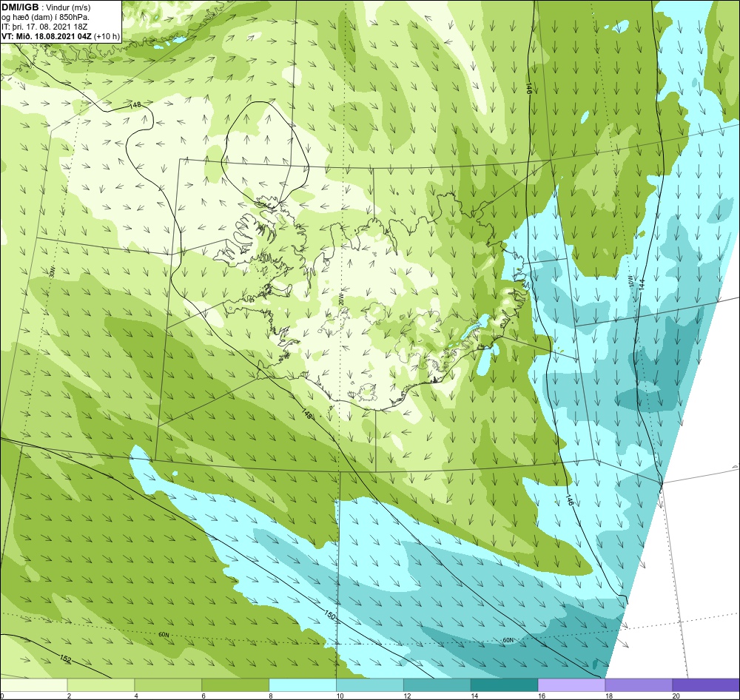Select the valid time 'VT: Mið. 18.08.2021 04Z'
740x700 pixels.
(x=47, y=36)
